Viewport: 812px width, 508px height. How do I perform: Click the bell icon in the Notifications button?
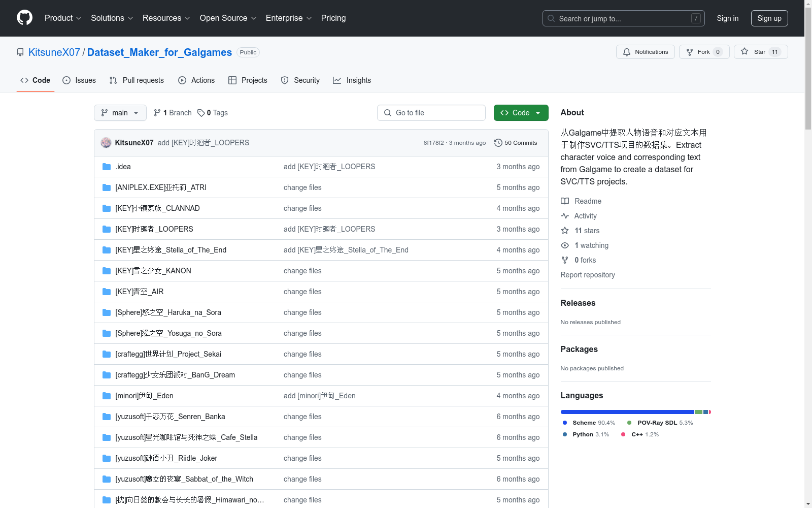[627, 52]
